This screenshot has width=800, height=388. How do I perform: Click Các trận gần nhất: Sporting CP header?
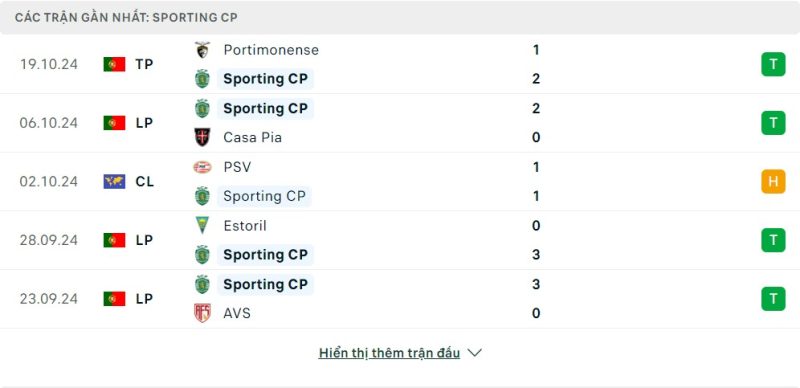(126, 17)
